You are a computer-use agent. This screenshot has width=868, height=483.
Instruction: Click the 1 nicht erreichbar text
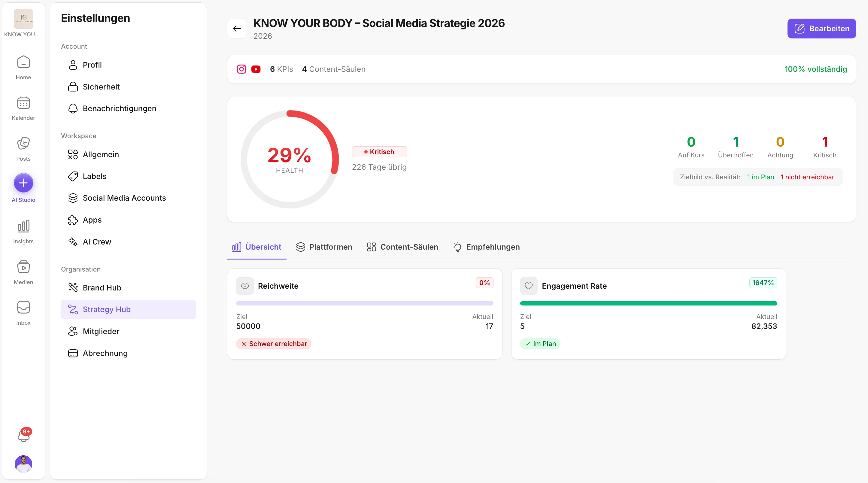point(807,177)
